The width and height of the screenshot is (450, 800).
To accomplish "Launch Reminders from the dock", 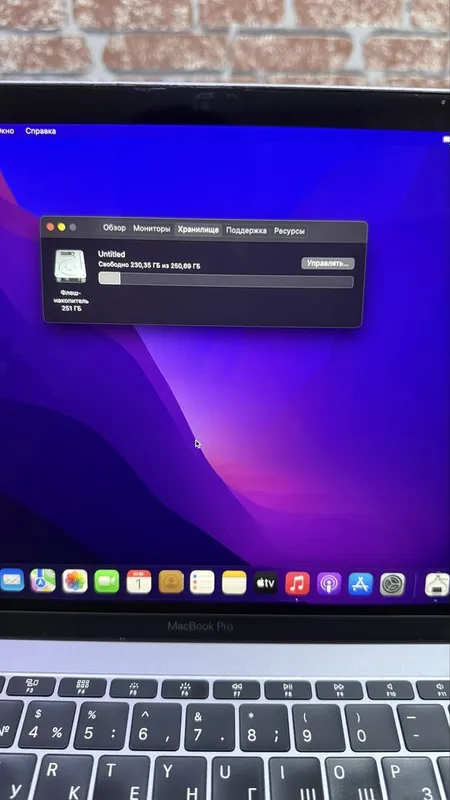I will coord(202,583).
